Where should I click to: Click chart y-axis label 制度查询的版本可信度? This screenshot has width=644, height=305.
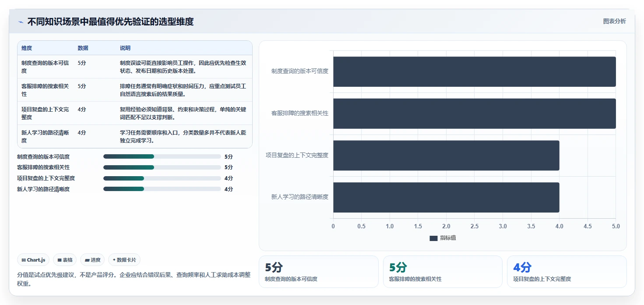pyautogui.click(x=300, y=71)
